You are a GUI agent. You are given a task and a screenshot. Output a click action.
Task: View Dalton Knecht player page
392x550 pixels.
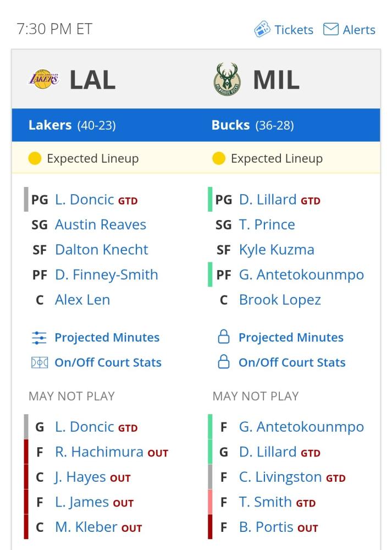(x=102, y=250)
